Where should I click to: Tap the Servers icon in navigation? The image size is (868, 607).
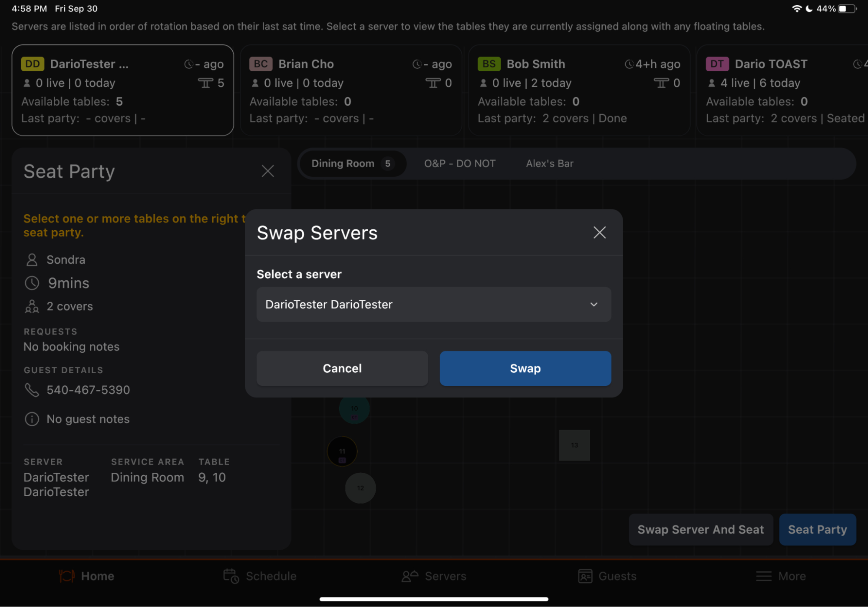pos(409,576)
